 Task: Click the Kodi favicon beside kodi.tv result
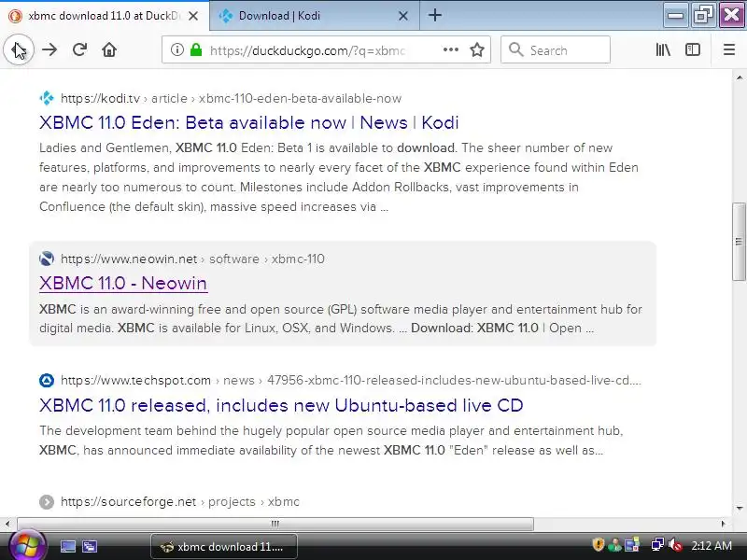[47, 98]
